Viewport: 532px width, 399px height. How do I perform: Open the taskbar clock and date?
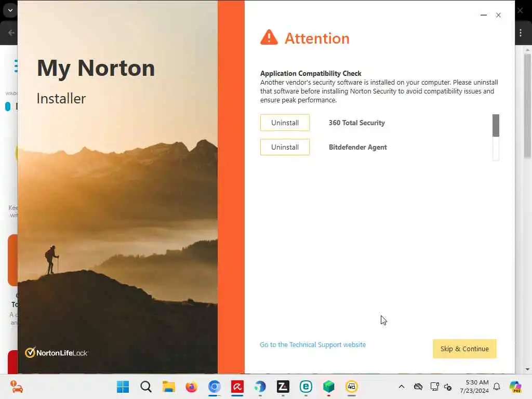[474, 387]
